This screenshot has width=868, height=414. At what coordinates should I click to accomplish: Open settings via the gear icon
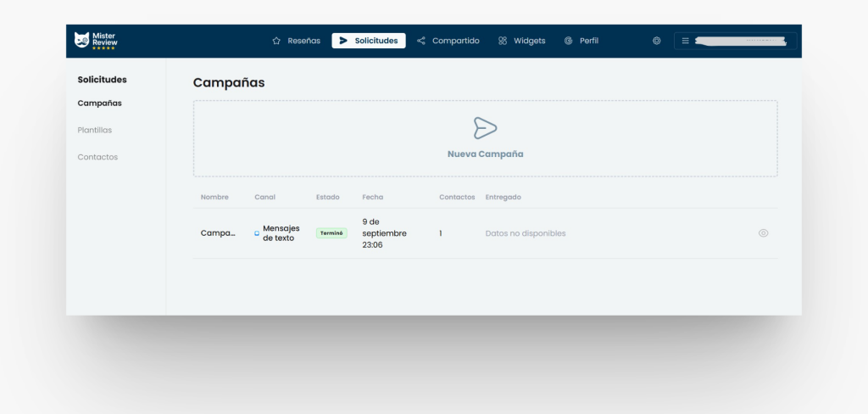click(x=656, y=41)
